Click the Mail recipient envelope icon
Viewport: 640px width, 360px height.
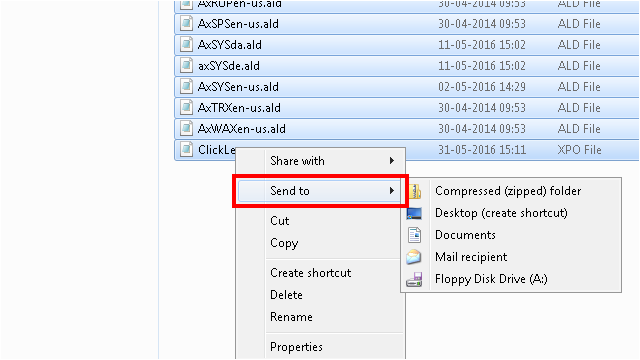coord(413,257)
